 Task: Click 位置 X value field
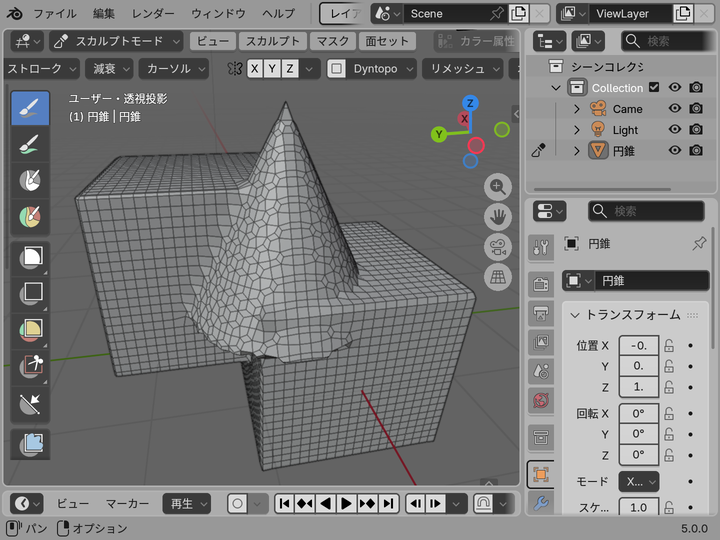(x=639, y=345)
